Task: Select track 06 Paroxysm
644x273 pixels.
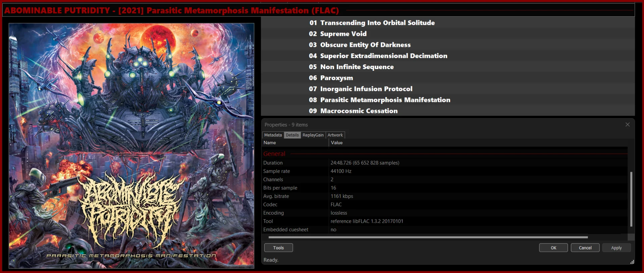Action: pos(448,78)
